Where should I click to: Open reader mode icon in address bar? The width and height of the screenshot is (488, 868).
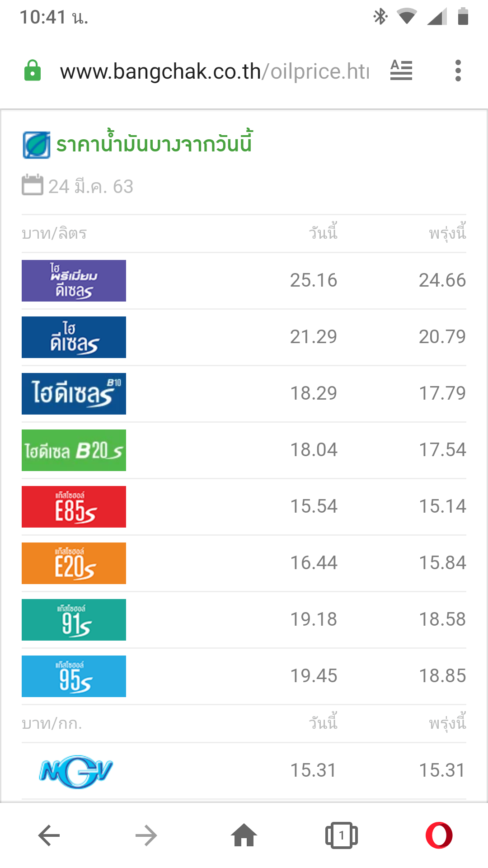point(401,71)
